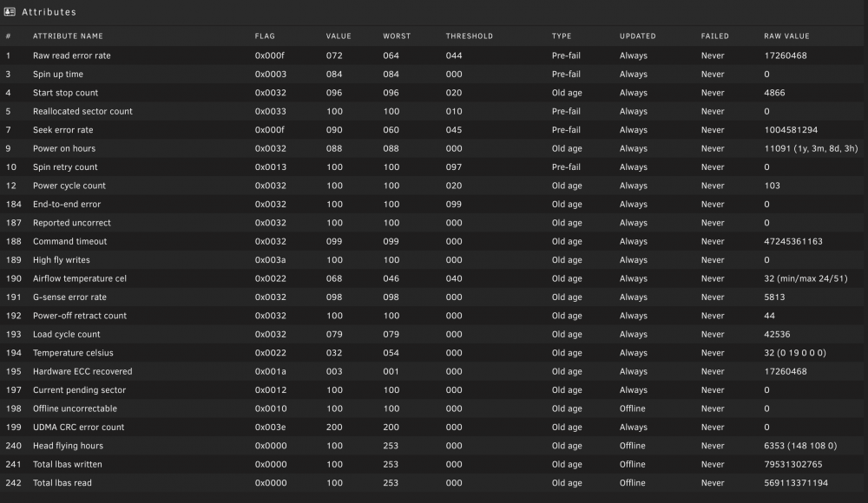Click worst value 046 of Airflow temperature
Screen dimensions: 868x503
[x=391, y=278]
